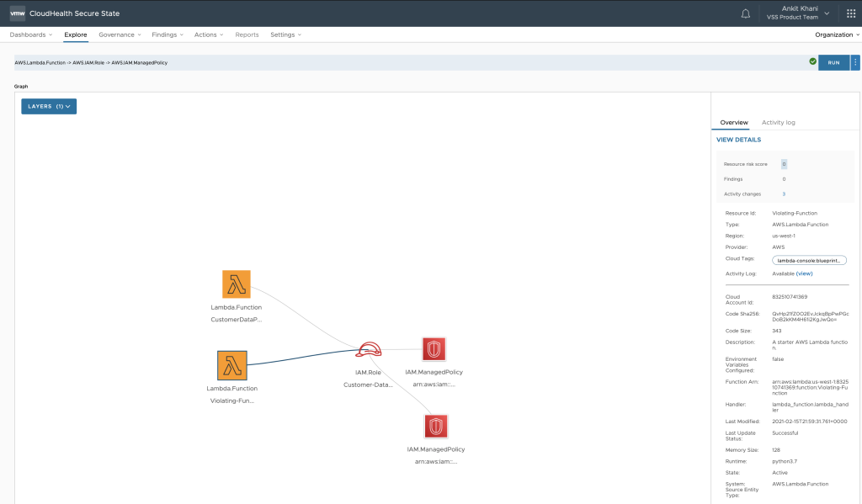862x504 pixels.
Task: Open the Ankit Khani user menu
Action: 798,13
